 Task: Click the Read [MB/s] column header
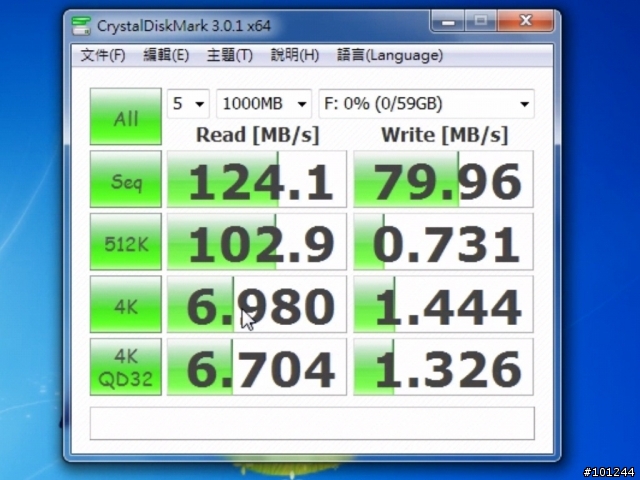click(x=258, y=135)
